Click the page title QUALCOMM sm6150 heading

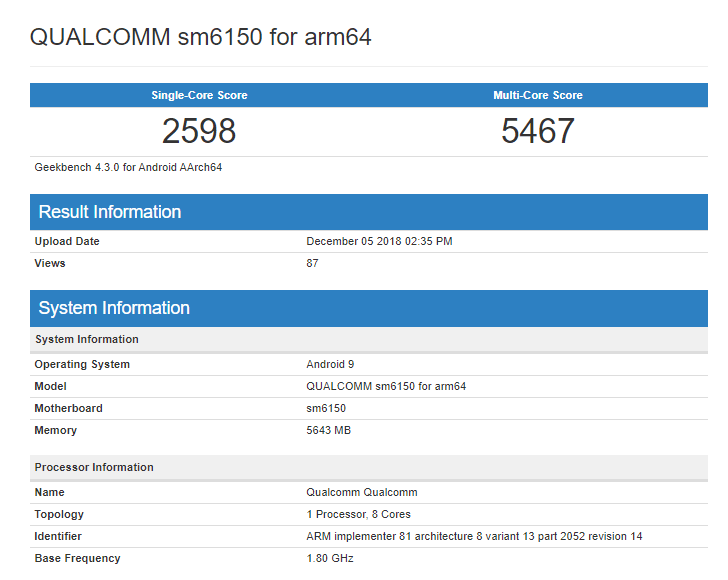200,38
